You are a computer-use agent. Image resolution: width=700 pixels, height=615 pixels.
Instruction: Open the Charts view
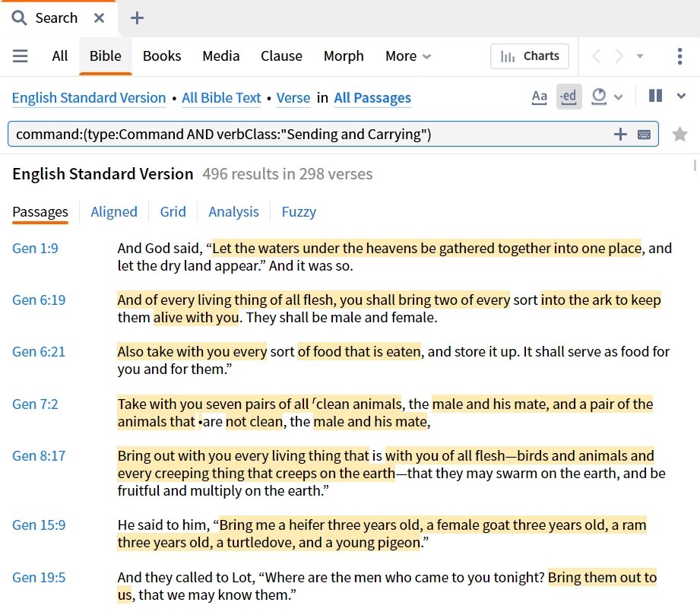530,56
